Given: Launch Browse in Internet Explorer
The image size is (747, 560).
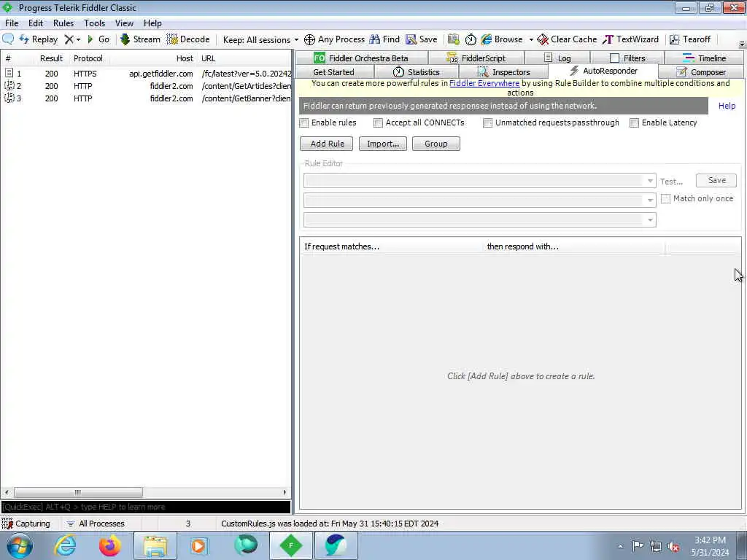Looking at the screenshot, I should (x=502, y=39).
